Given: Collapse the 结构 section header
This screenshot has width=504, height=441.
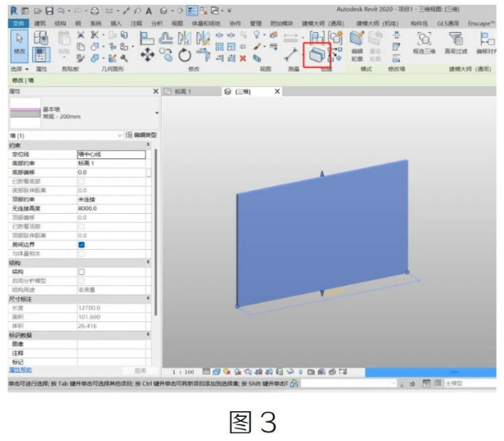Looking at the screenshot, I should pyautogui.click(x=148, y=262).
